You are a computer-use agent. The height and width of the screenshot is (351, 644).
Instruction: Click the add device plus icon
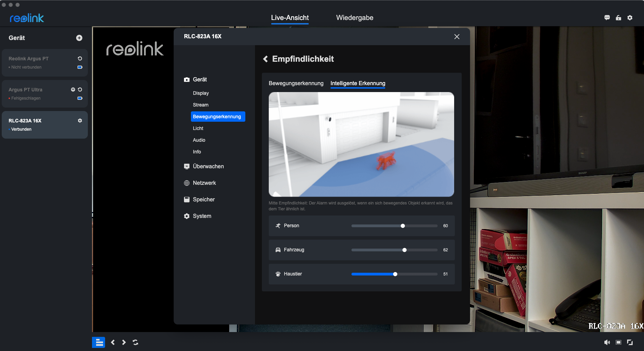click(x=79, y=38)
